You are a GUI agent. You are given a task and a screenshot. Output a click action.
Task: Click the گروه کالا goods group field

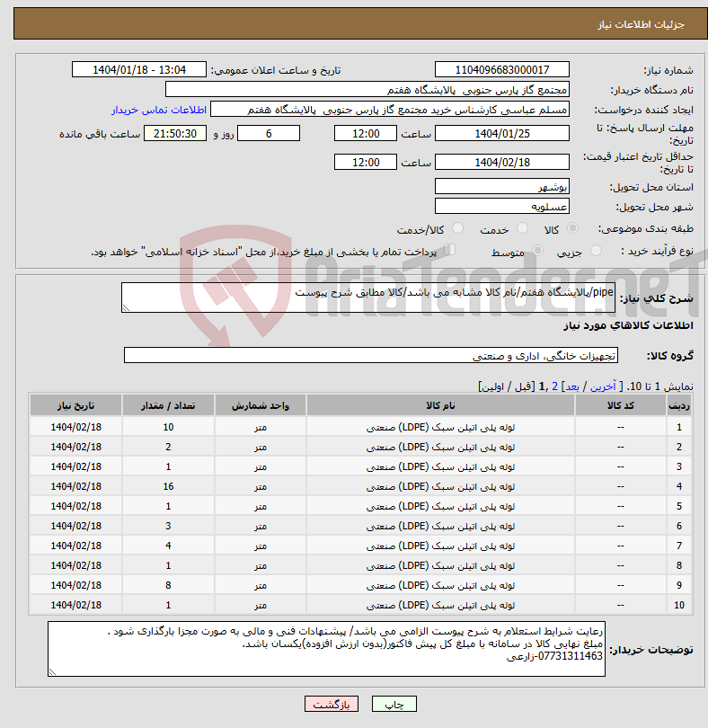[370, 355]
